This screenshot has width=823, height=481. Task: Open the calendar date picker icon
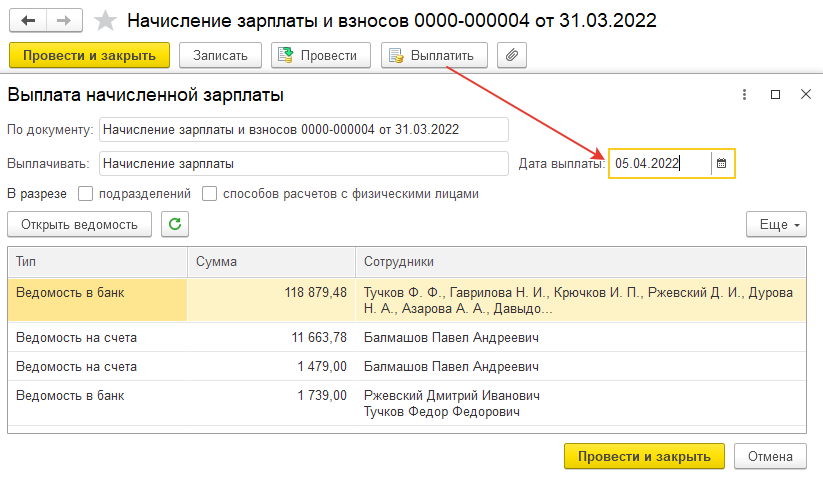722,163
